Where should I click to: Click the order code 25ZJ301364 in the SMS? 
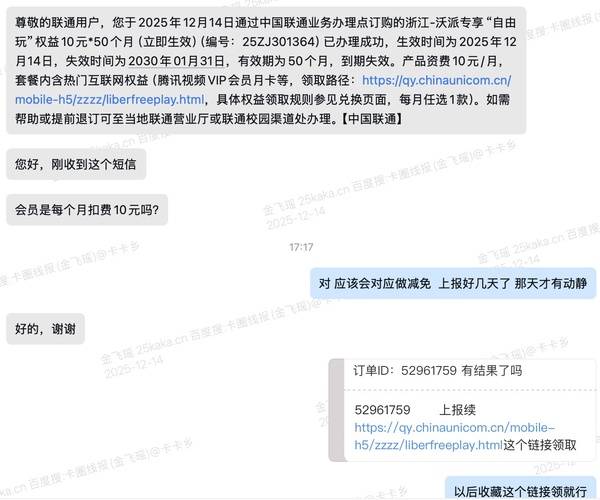click(280, 42)
